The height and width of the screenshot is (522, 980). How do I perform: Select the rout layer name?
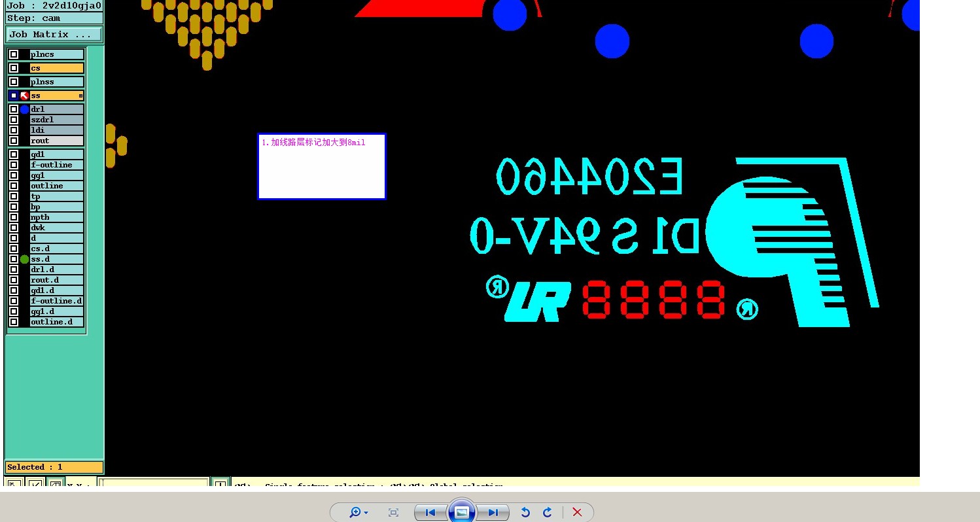coord(57,141)
